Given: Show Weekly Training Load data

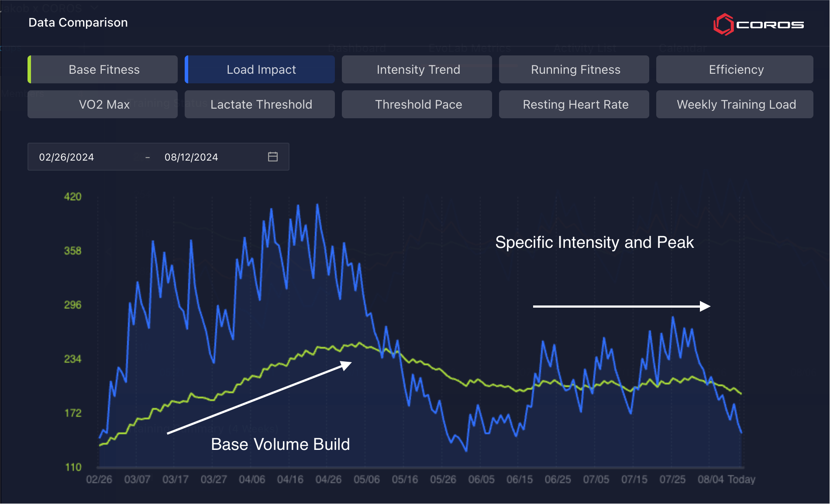Looking at the screenshot, I should click(736, 104).
